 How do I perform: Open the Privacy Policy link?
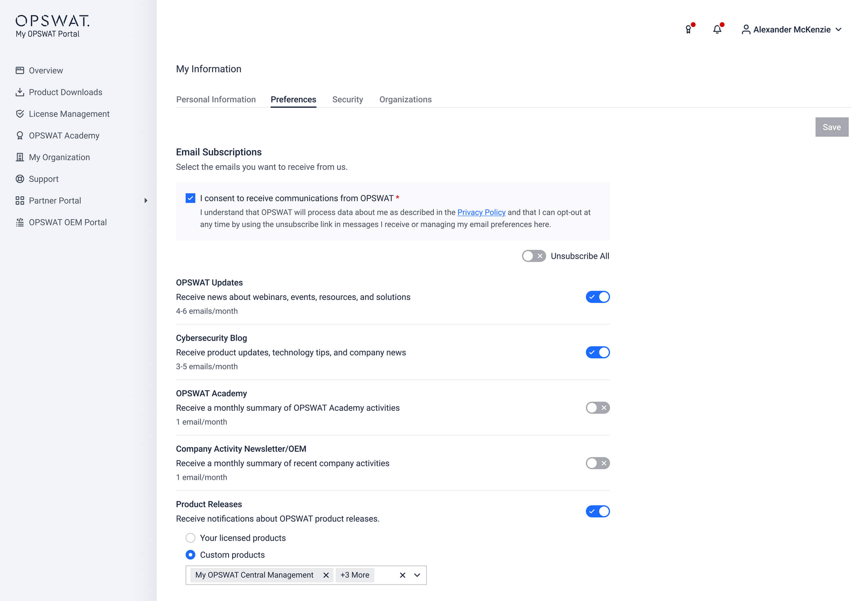481,212
